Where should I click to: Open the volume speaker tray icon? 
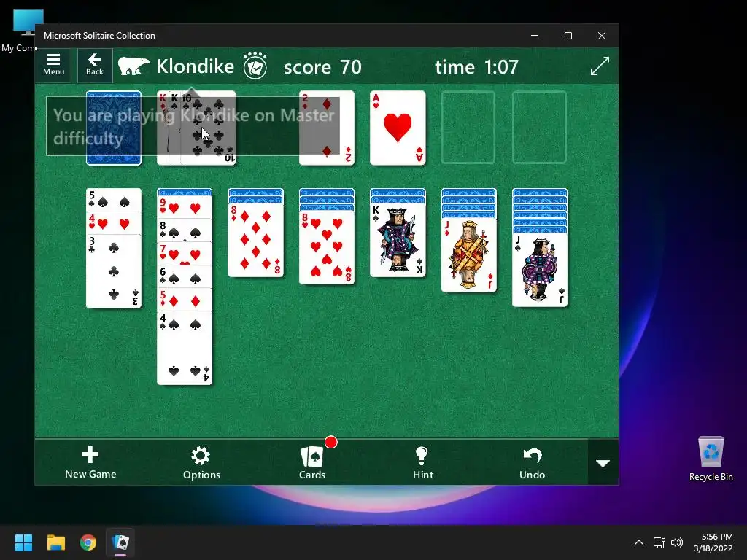[x=676, y=542]
